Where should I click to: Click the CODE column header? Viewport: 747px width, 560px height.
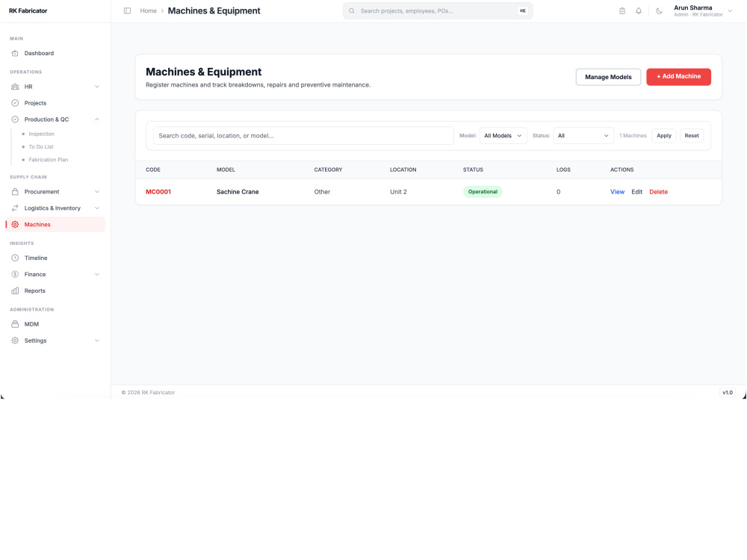coord(153,170)
